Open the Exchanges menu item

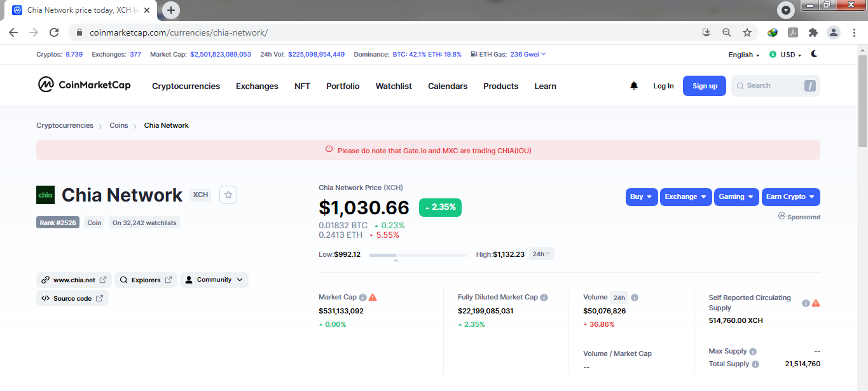tap(257, 86)
